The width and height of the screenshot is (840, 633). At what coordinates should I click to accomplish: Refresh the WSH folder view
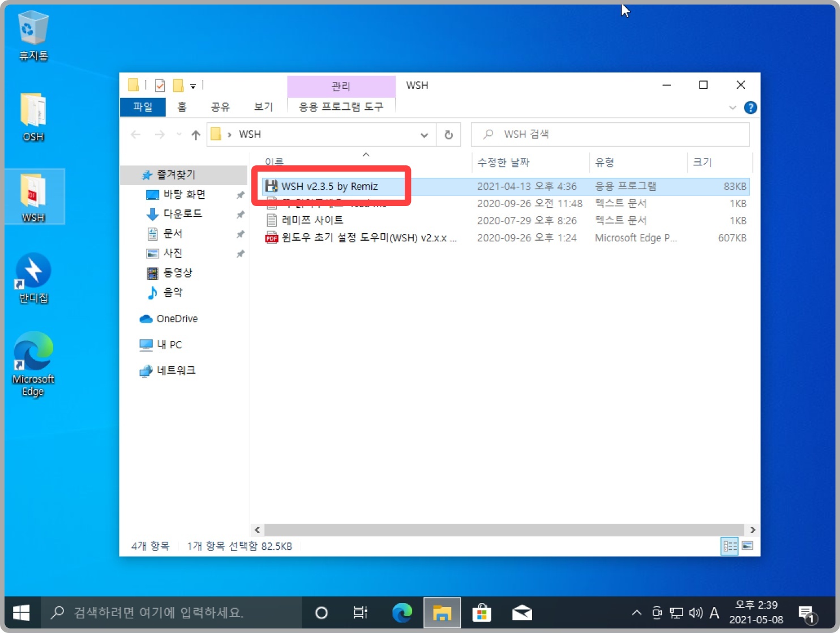448,134
